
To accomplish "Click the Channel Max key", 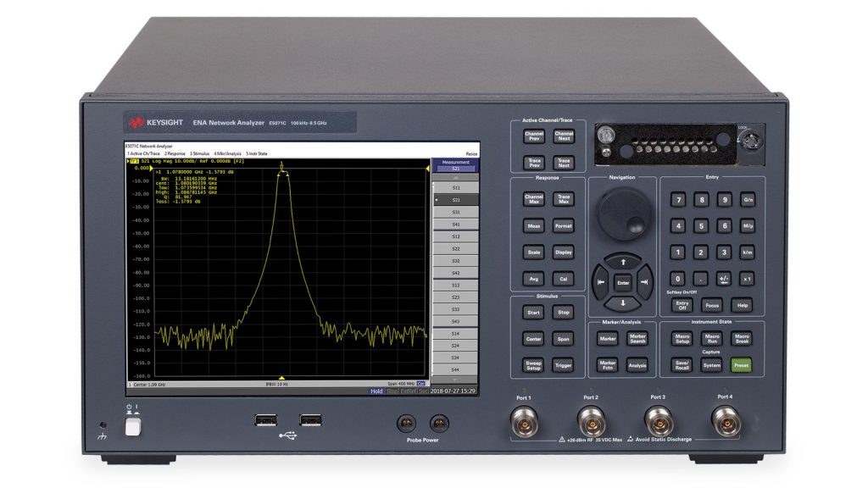I will click(534, 199).
